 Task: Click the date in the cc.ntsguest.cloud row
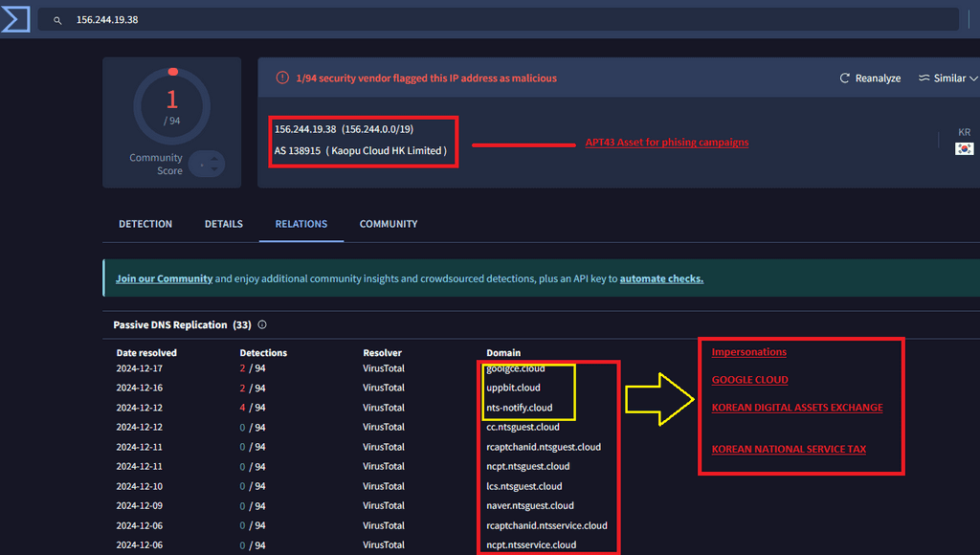click(x=140, y=427)
